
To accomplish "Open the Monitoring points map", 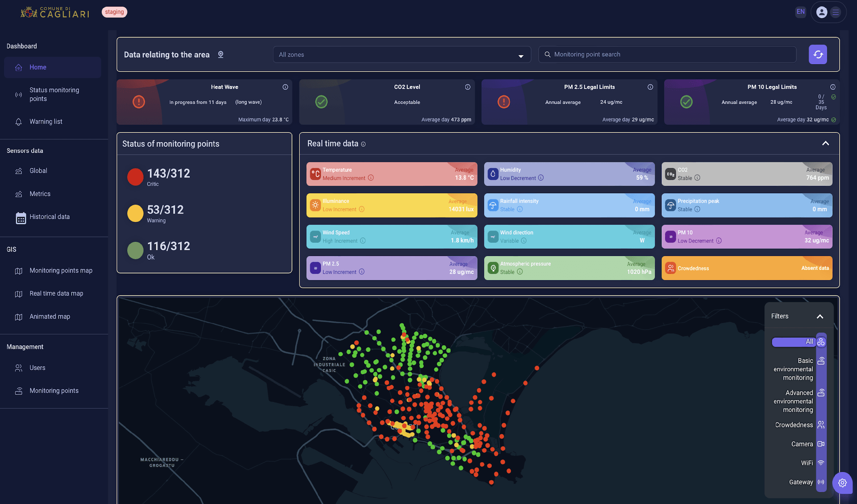I will pyautogui.click(x=60, y=270).
